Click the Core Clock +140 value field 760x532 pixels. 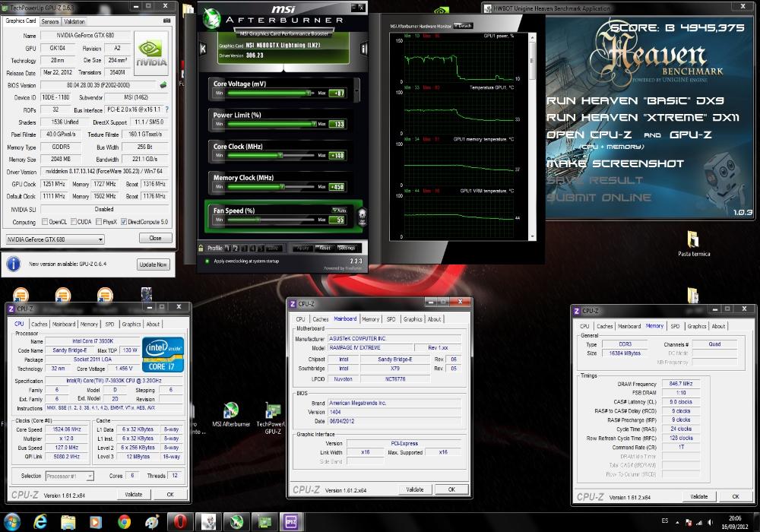(337, 156)
